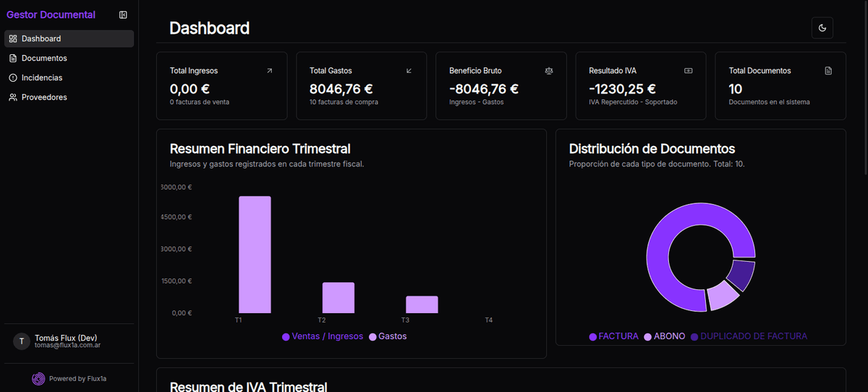Toggle the Gastos legend entry
868x392 pixels.
[x=388, y=336]
